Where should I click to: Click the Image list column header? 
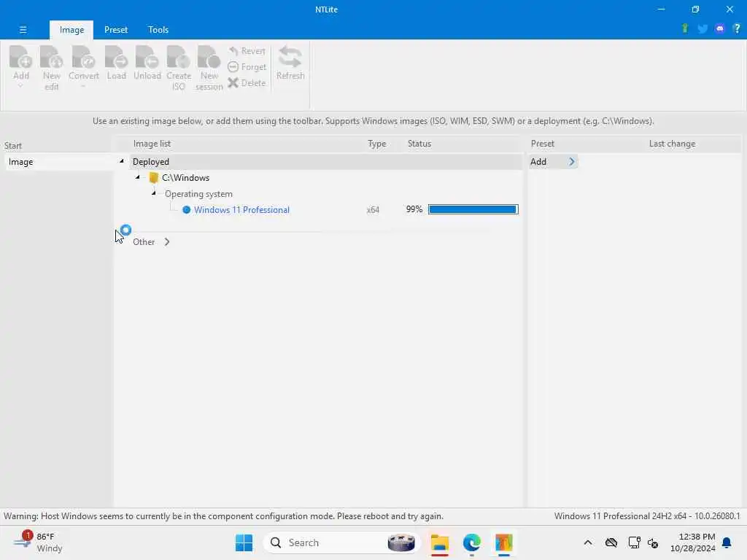pos(152,144)
